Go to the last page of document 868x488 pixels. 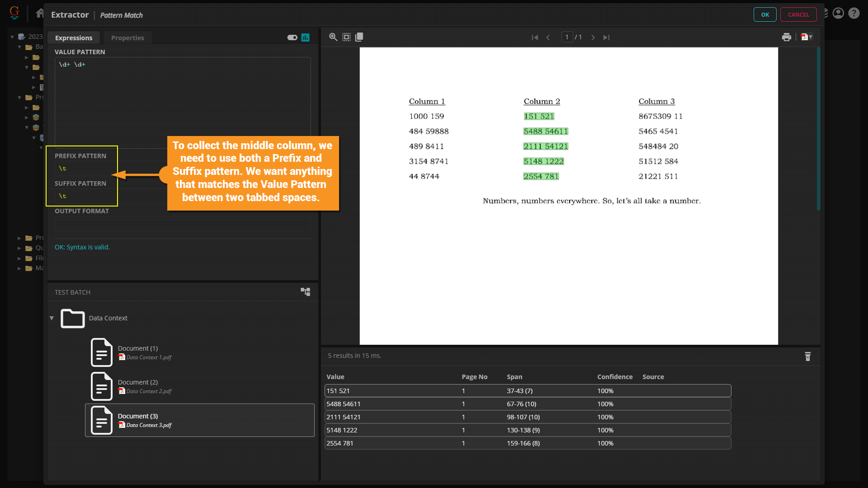606,38
